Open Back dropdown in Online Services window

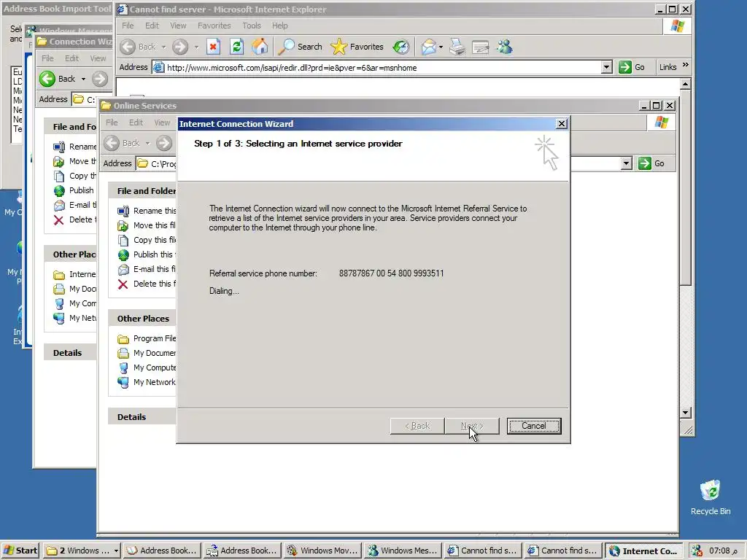(x=147, y=143)
